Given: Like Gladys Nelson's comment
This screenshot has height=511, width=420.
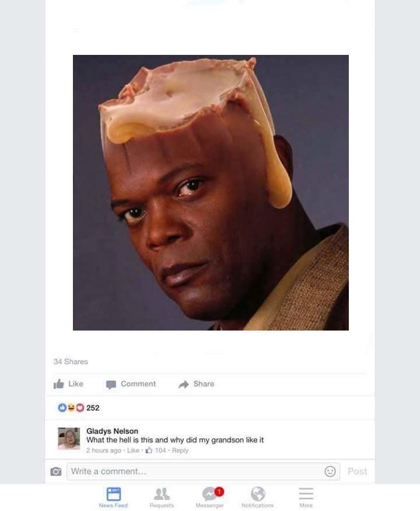Looking at the screenshot, I should coord(133,450).
